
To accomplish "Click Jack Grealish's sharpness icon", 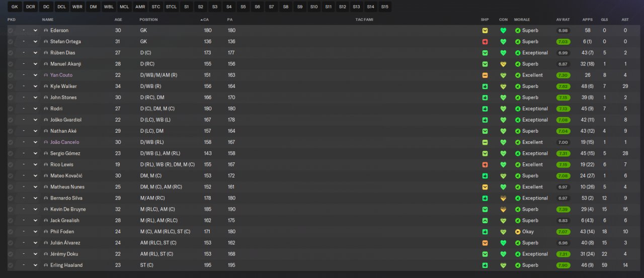I will (x=485, y=220).
